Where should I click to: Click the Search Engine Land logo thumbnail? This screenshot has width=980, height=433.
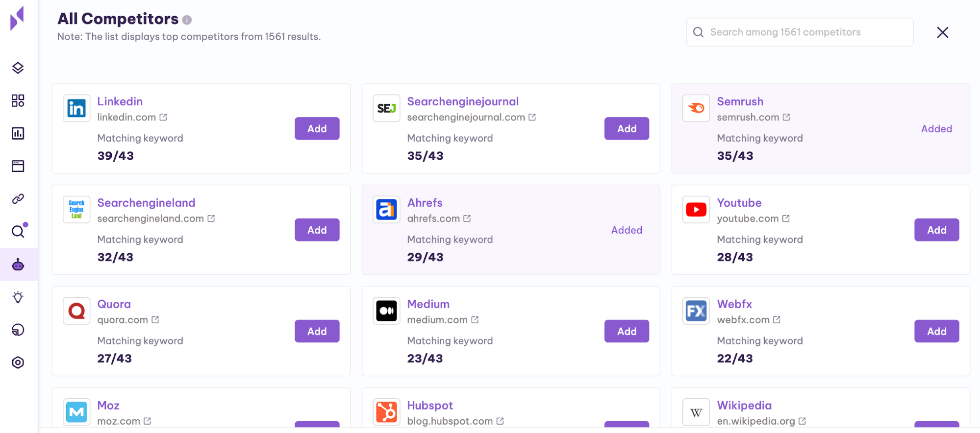(76, 210)
